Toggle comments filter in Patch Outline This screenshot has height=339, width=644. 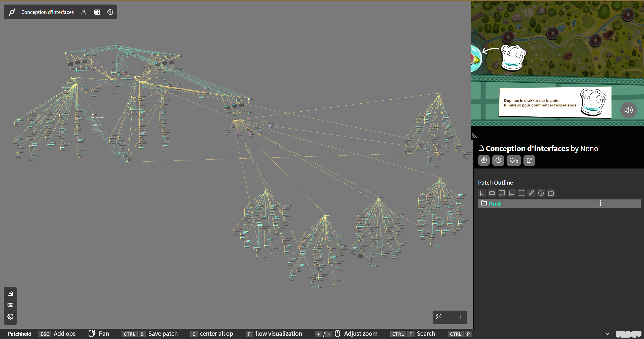click(502, 193)
